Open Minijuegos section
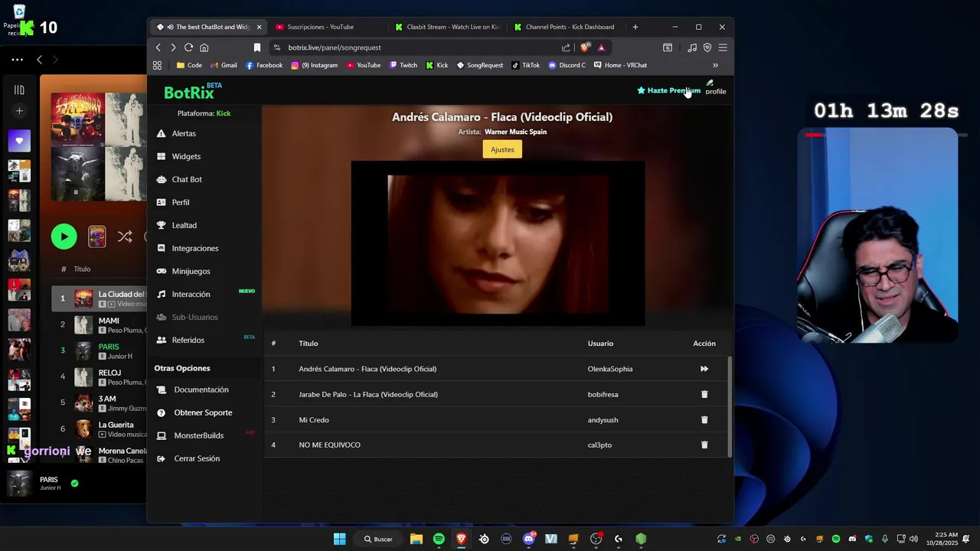The width and height of the screenshot is (980, 551). point(183,271)
